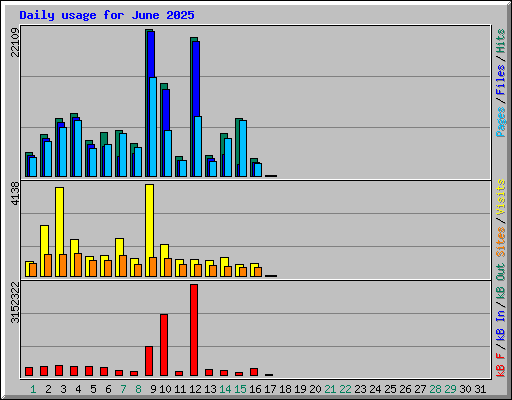Image resolution: width=512 pixels, height=400 pixels.
Task: Click the day 12 hits bar in top chart
Action: click(192, 107)
